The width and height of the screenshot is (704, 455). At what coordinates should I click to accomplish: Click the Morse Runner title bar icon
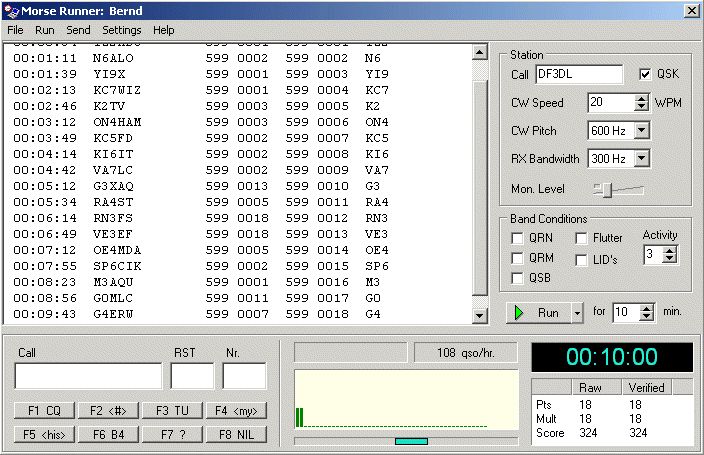10,10
